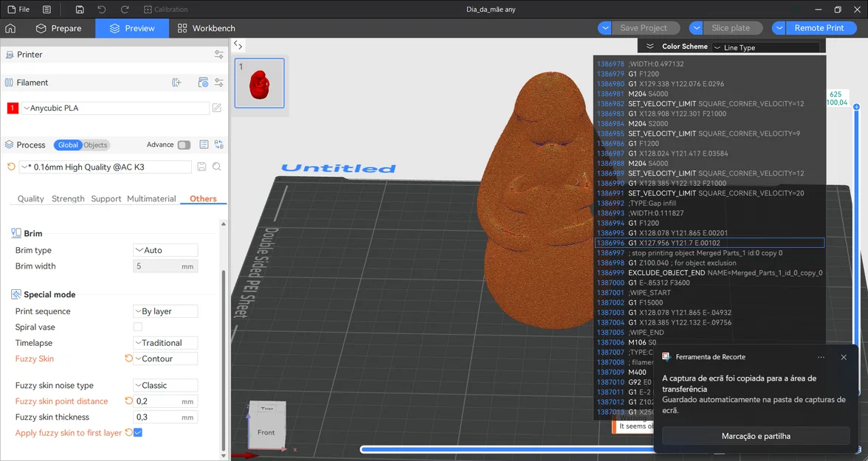Select Global process scope
868x461 pixels.
[68, 145]
